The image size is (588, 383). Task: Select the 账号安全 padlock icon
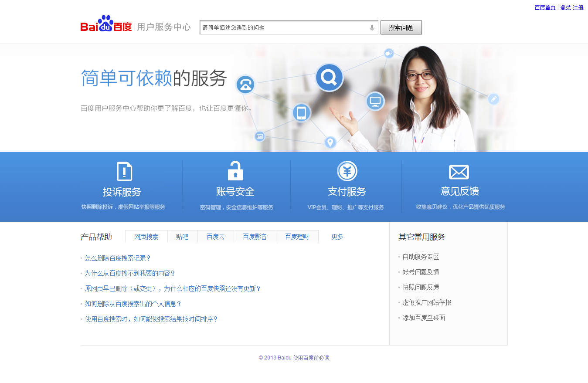pyautogui.click(x=235, y=171)
